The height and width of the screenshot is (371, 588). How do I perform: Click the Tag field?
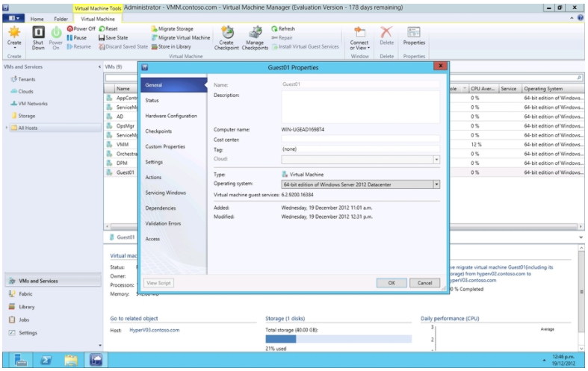click(x=360, y=149)
